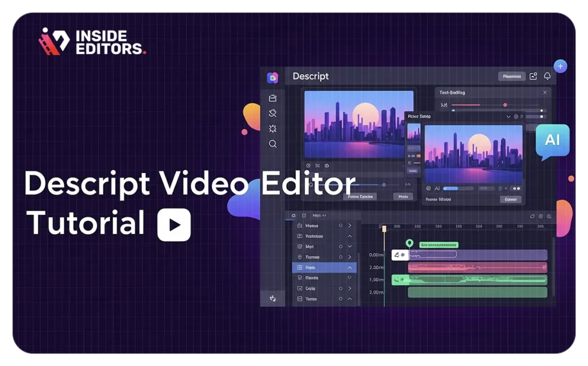
Task: Click the green location pin marker on timeline
Action: [x=409, y=244]
